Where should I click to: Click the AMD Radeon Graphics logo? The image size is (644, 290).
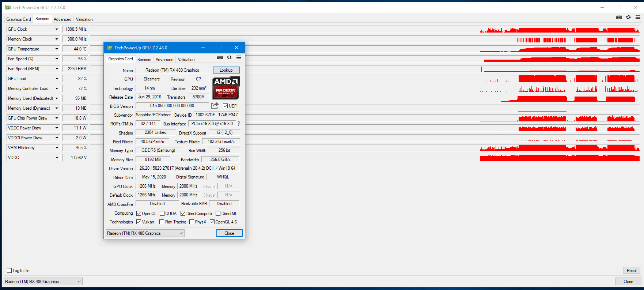(x=226, y=88)
